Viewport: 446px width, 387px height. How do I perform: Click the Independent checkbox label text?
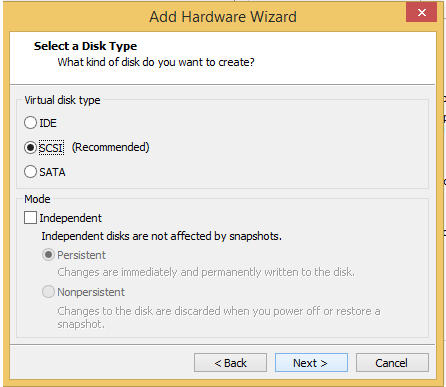tap(70, 218)
